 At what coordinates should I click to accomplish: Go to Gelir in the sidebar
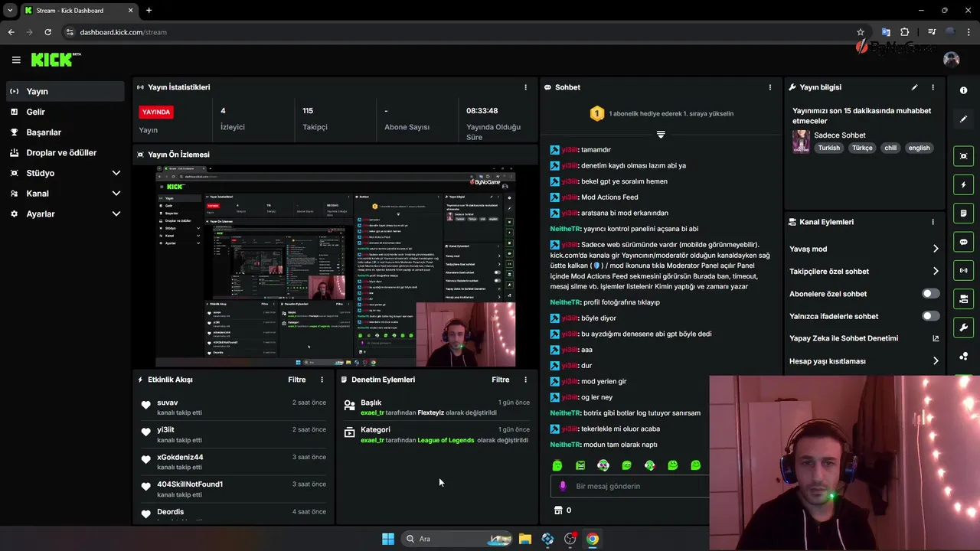(64, 112)
